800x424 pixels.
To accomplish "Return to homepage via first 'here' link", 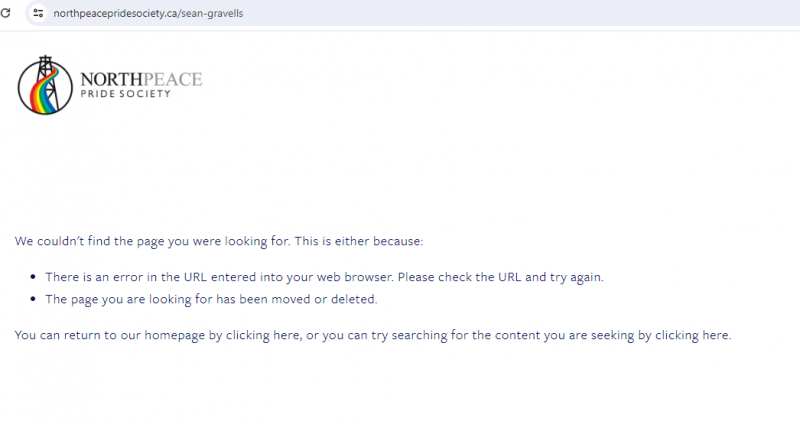I will click(x=286, y=335).
